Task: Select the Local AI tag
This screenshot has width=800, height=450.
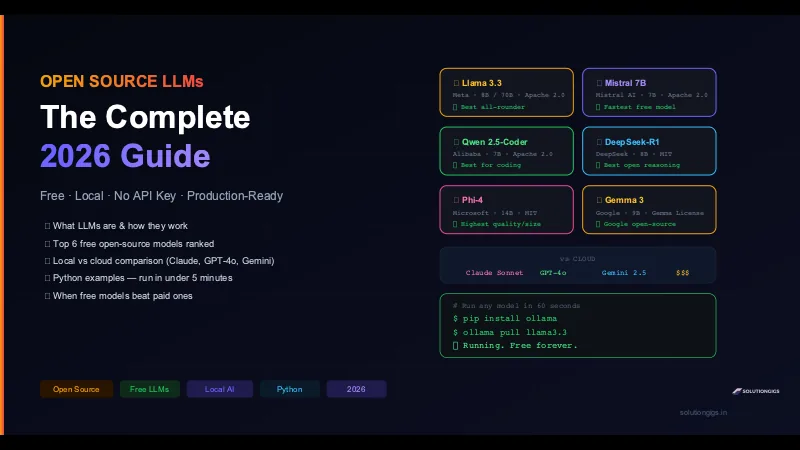Action: [x=219, y=389]
